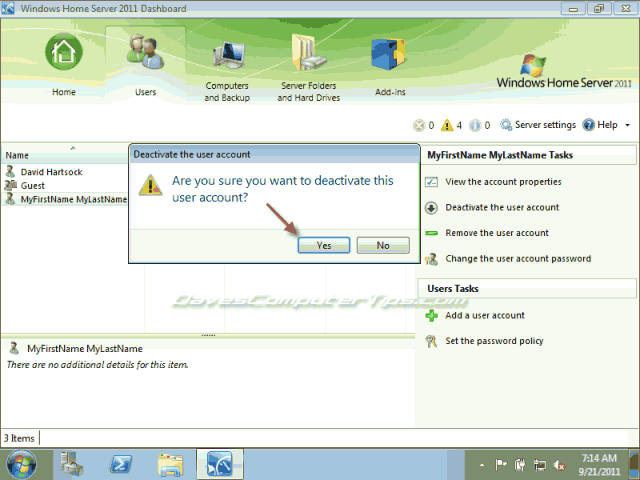Open Computers and Backup section icon
This screenshot has width=640, height=480.
point(229,55)
